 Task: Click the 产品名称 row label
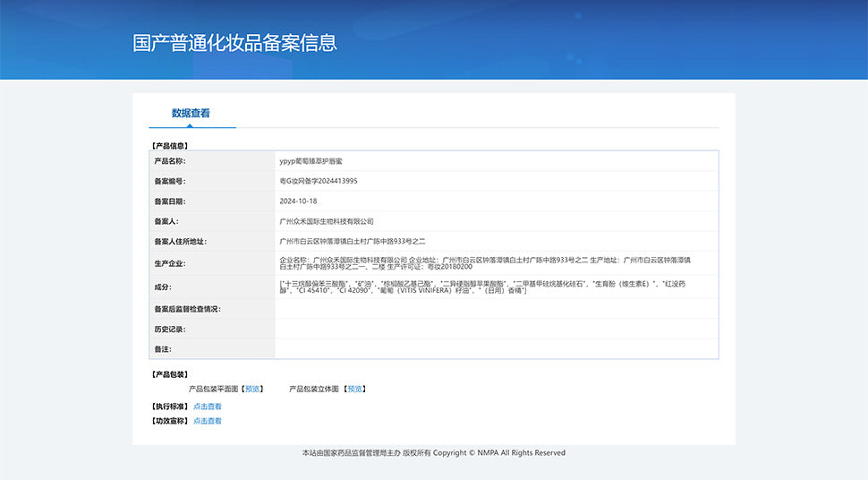[x=169, y=161]
